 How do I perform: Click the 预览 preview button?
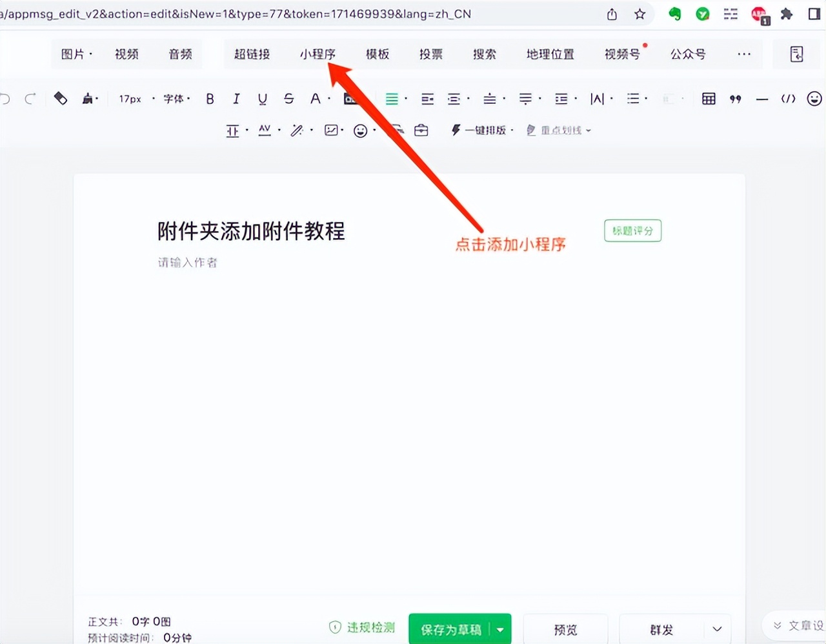(565, 629)
